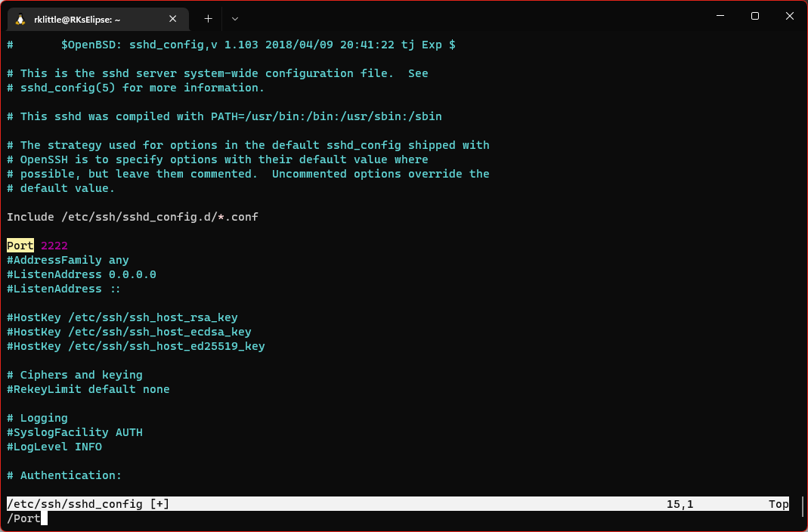
Task: Click the #ListenAddress :: line
Action: pos(63,289)
